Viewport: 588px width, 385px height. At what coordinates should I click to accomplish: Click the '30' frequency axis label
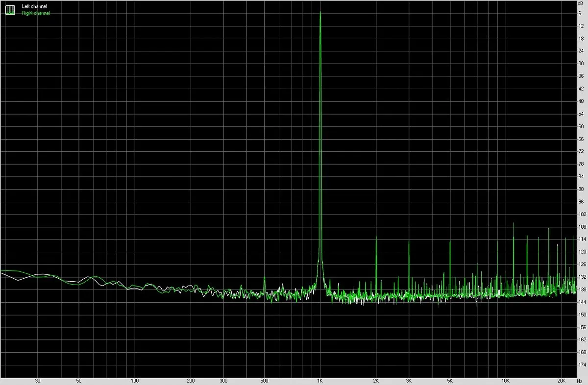coord(38,381)
